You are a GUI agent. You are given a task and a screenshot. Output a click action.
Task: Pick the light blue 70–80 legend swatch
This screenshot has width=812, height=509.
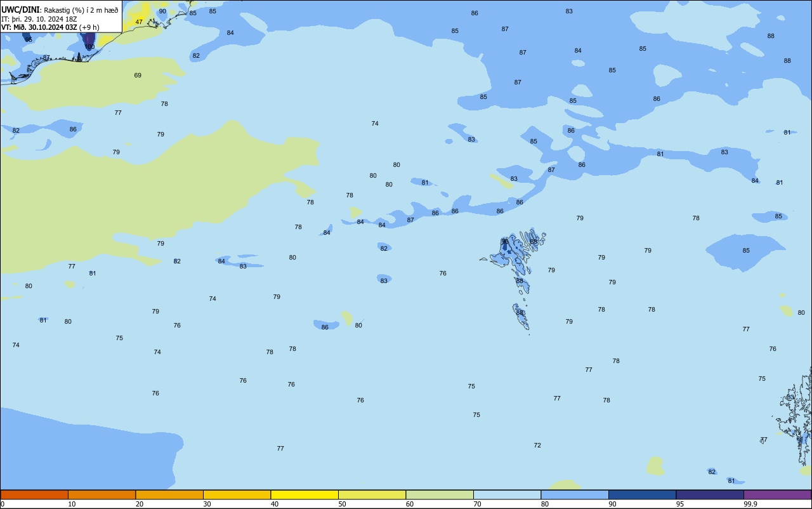507,494
